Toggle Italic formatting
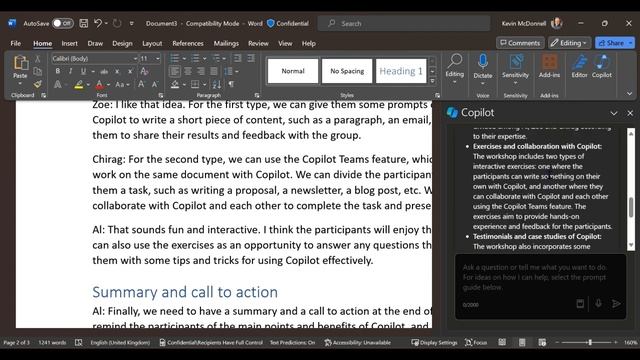The image size is (640, 360). pyautogui.click(x=70, y=71)
